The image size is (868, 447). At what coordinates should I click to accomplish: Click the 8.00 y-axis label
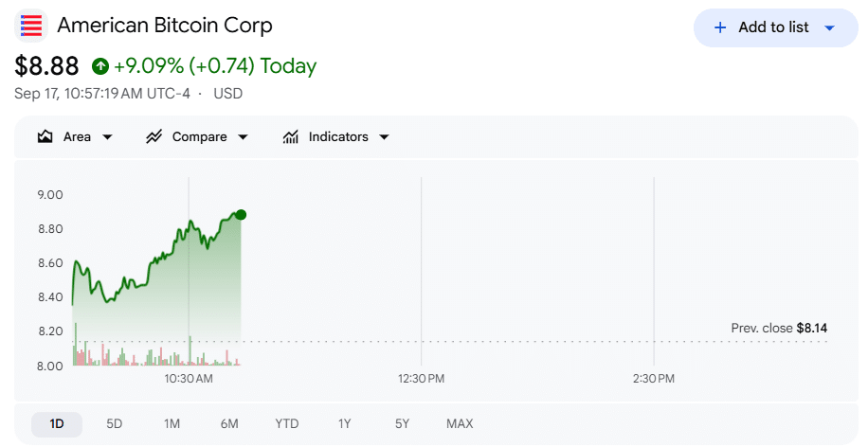[x=50, y=366]
